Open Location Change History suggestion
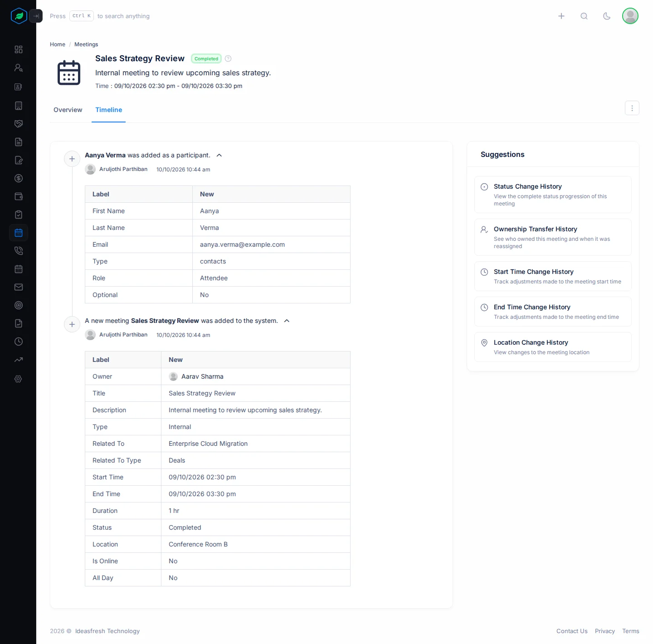 point(553,347)
